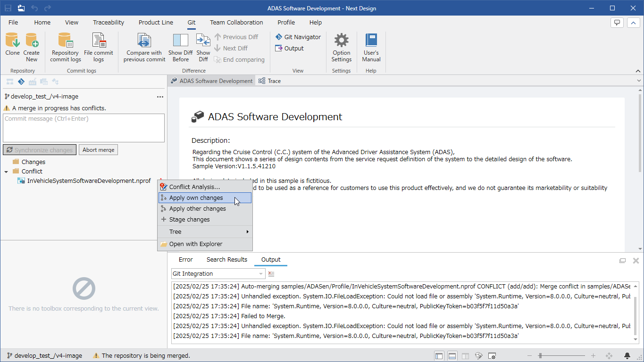Maximize the Output panel
The height and width of the screenshot is (362, 644).
pyautogui.click(x=623, y=261)
